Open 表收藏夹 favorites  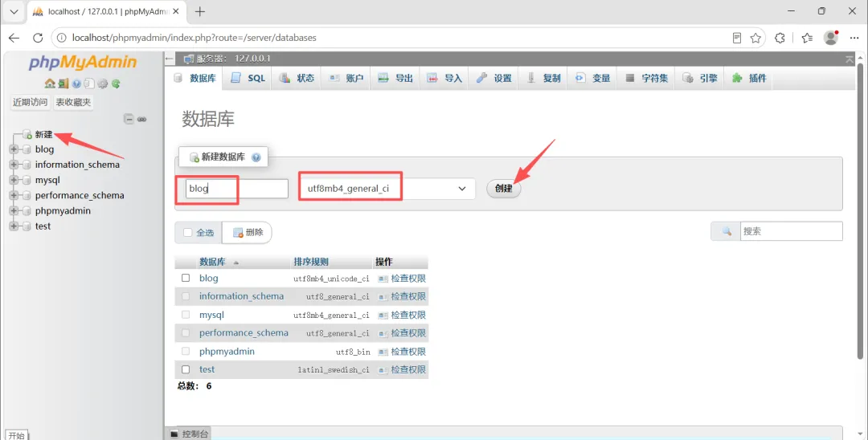pyautogui.click(x=73, y=102)
